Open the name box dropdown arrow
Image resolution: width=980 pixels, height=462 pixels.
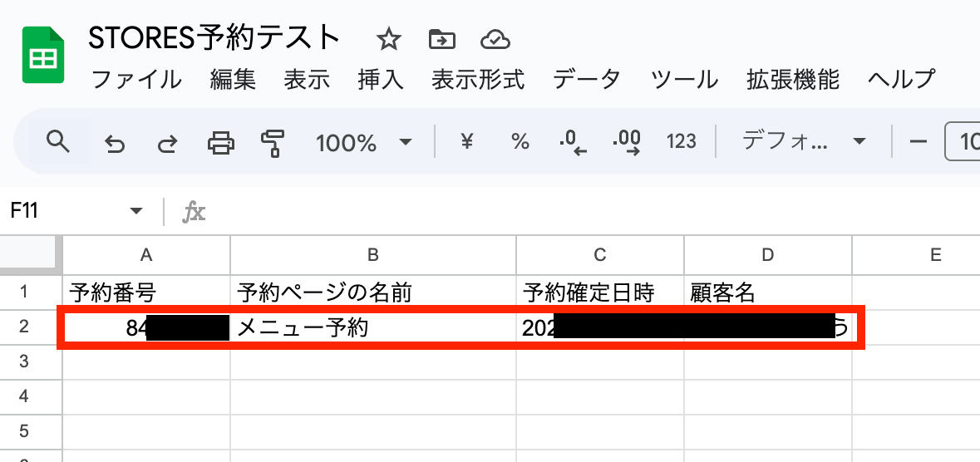coord(136,212)
